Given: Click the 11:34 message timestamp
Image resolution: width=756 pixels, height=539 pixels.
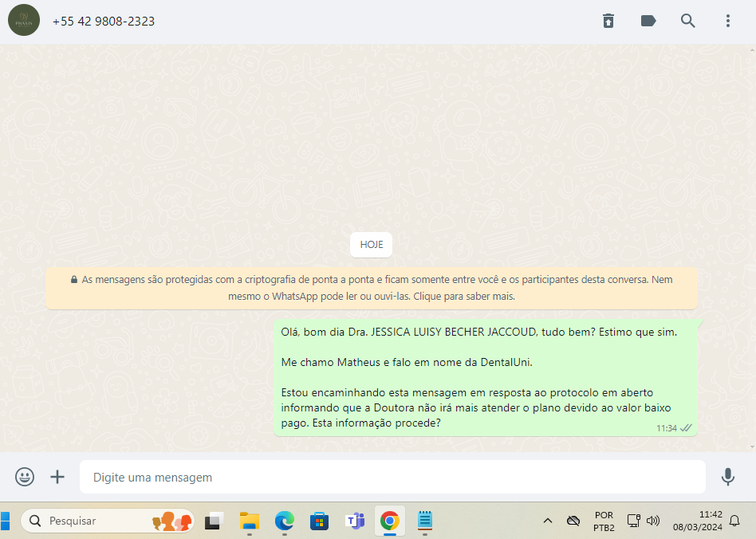Looking at the screenshot, I should coord(667,428).
